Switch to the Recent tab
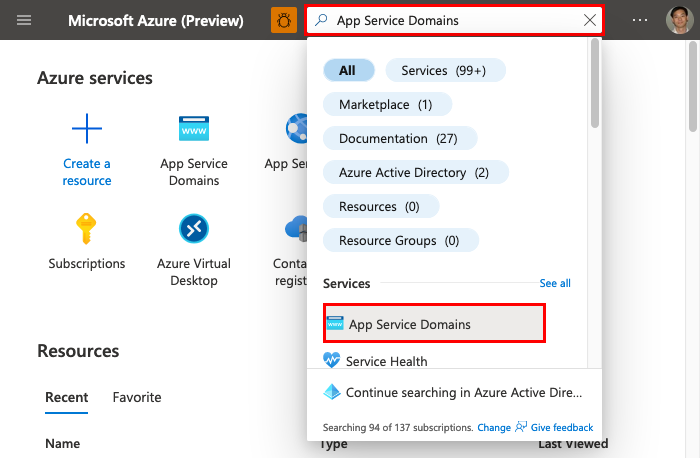700x458 pixels. (66, 397)
